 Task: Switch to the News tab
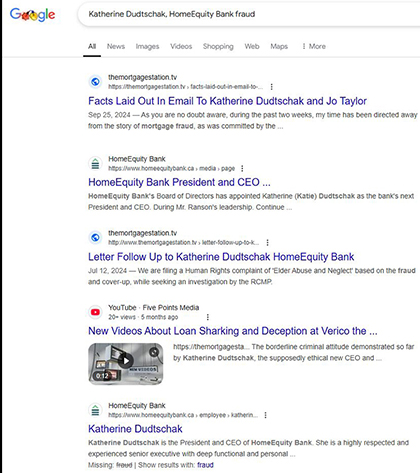(x=116, y=46)
